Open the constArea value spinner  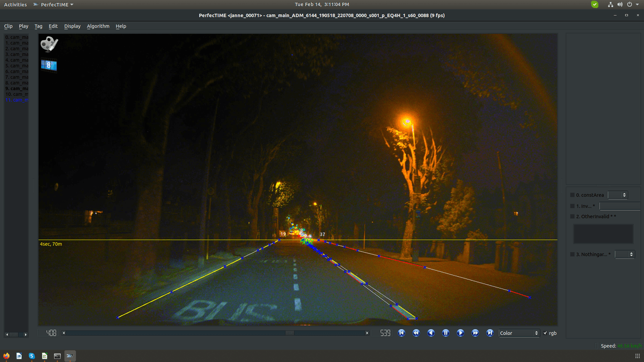point(617,195)
